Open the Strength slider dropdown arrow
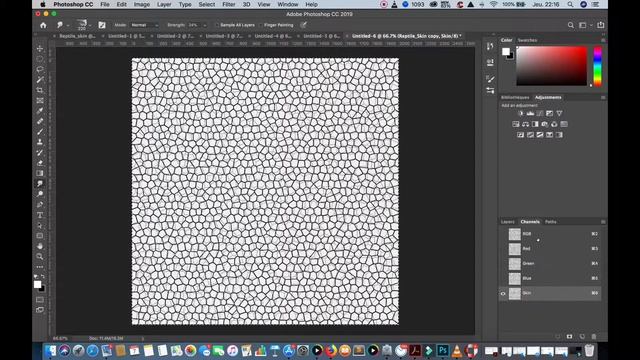Viewport: 640px width, 360px height. click(x=204, y=25)
